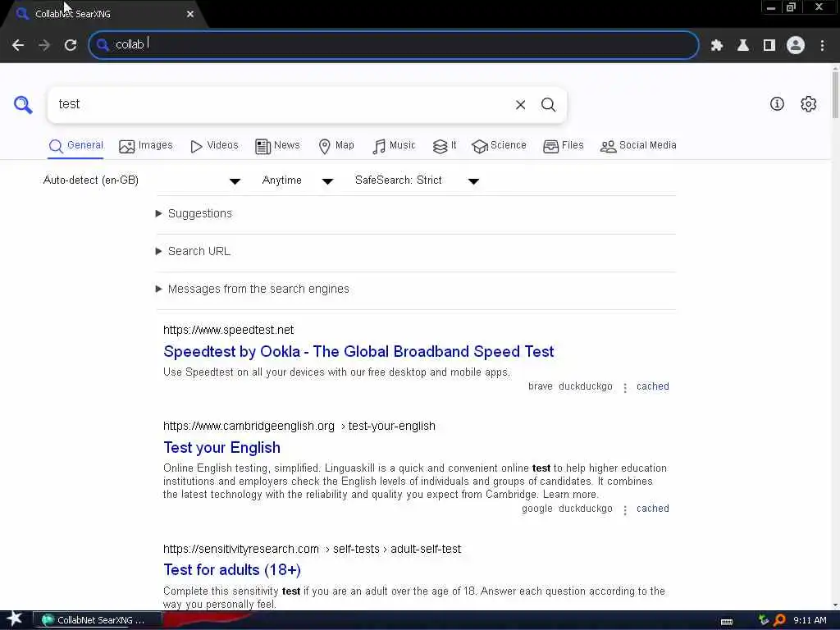
Task: Switch to the Images tab
Action: (x=146, y=146)
